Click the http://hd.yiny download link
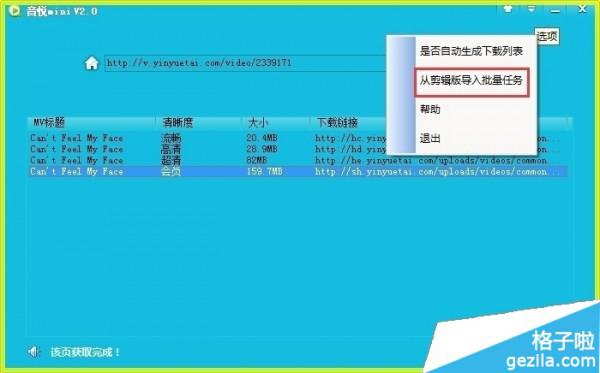This screenshot has height=373, width=600. coord(351,149)
